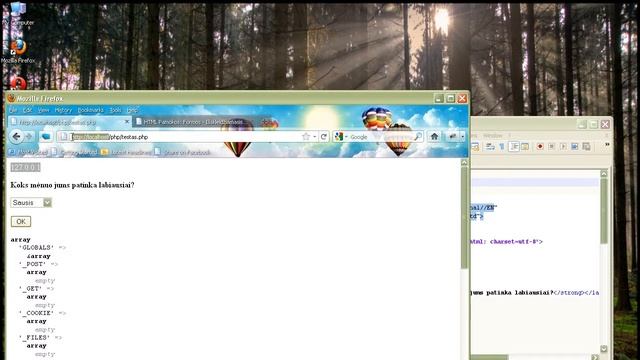Submit the form with OK button

tap(21, 221)
